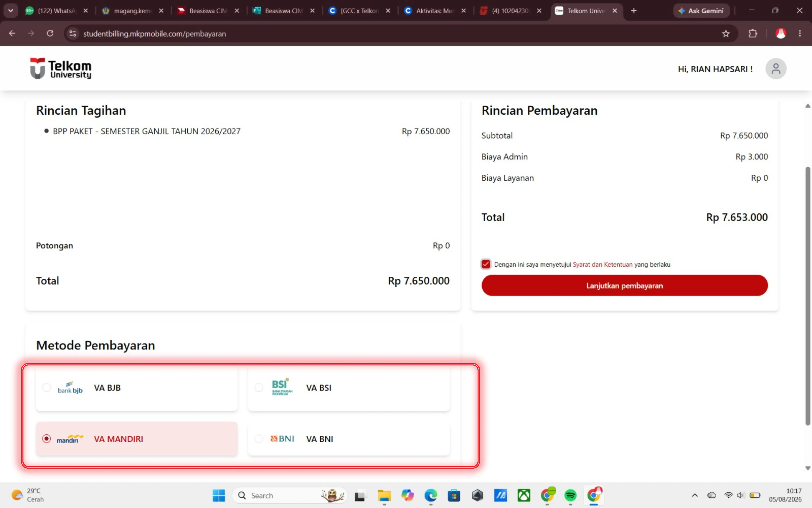
Task: Open a new tab with plus icon
Action: [634, 11]
